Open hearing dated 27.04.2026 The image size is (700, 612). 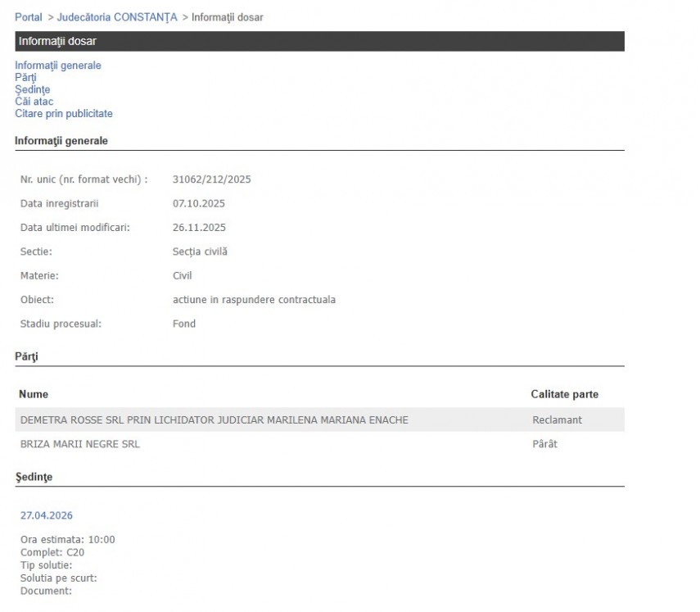tap(46, 515)
